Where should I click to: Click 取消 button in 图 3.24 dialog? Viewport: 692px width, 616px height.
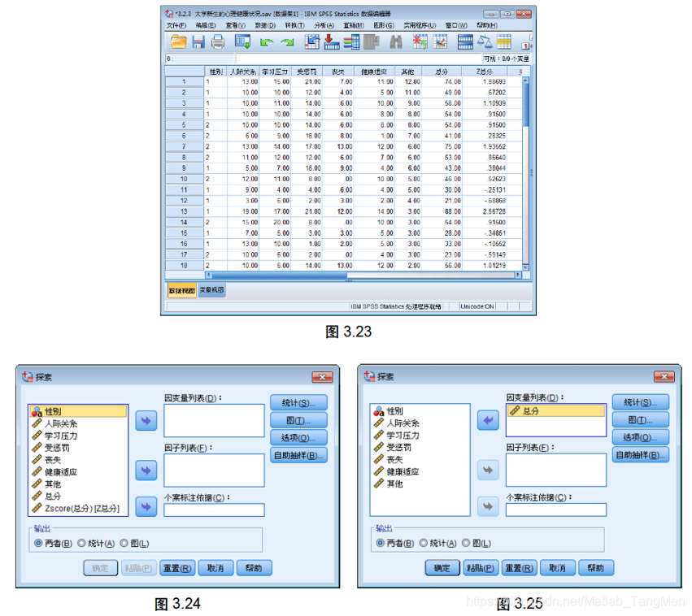(x=215, y=568)
